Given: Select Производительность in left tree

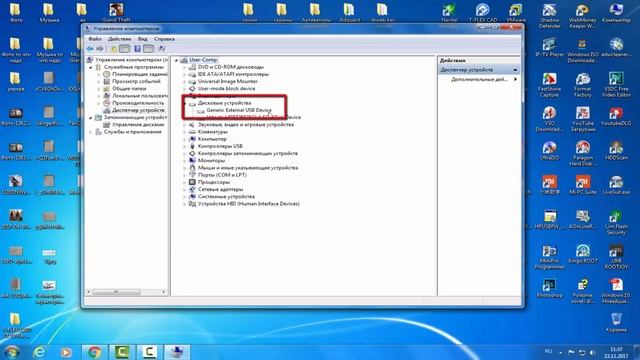Looking at the screenshot, I should coord(138,103).
